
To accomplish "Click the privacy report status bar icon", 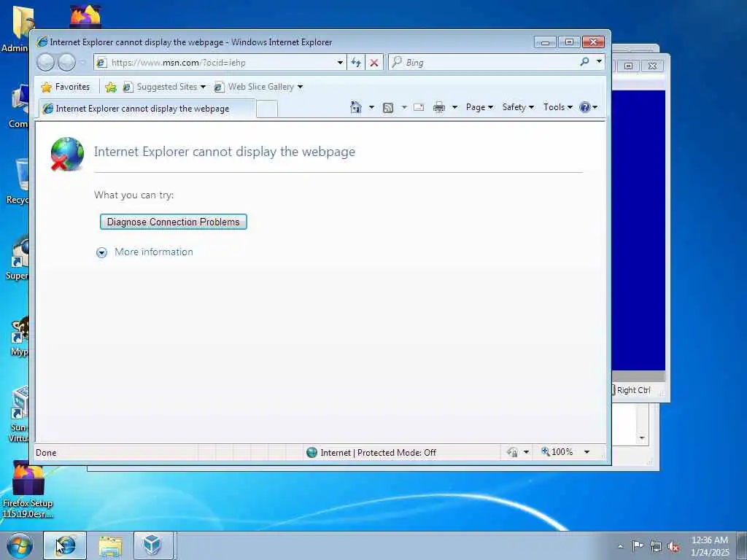I will pos(513,452).
